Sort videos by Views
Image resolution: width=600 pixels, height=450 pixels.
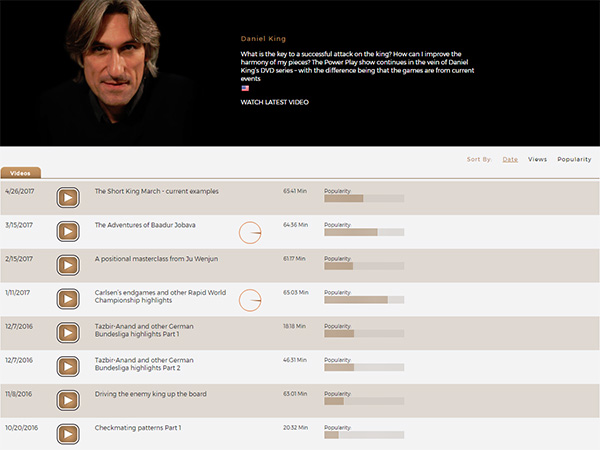[x=537, y=159]
